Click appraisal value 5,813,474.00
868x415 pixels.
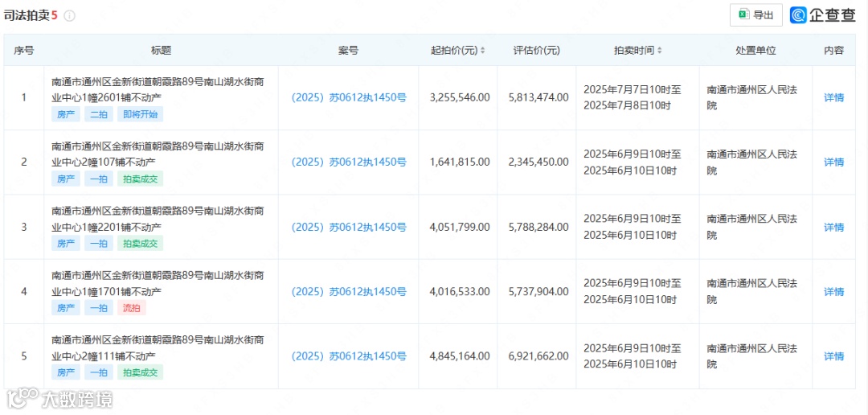538,97
